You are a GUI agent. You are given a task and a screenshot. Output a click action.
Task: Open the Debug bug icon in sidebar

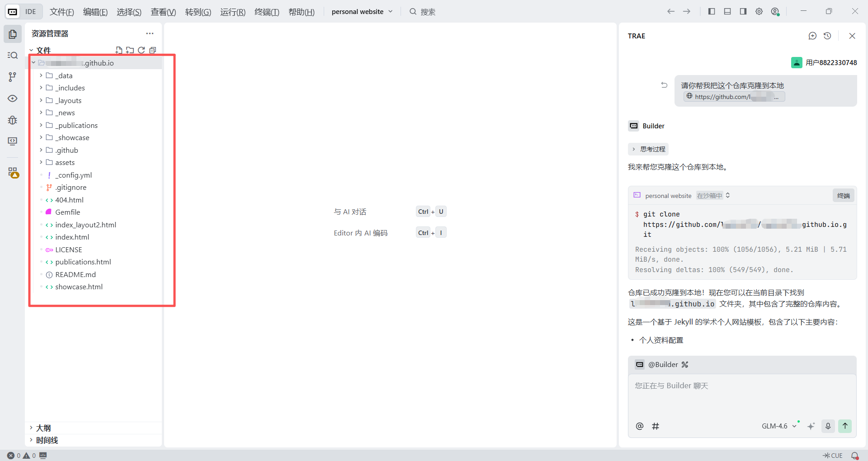click(13, 120)
